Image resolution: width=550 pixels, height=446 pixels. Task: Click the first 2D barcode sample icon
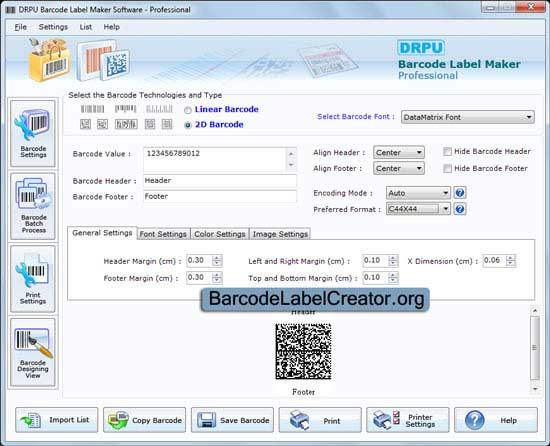coord(86,124)
